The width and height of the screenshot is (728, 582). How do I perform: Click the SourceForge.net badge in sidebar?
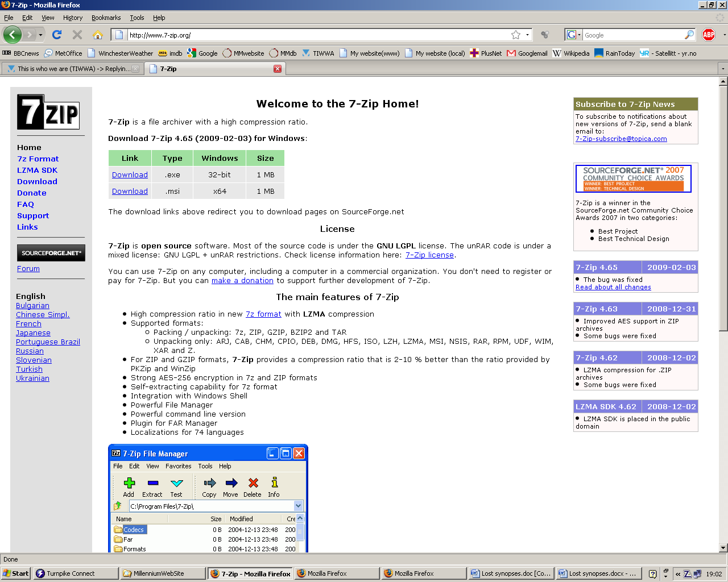51,253
